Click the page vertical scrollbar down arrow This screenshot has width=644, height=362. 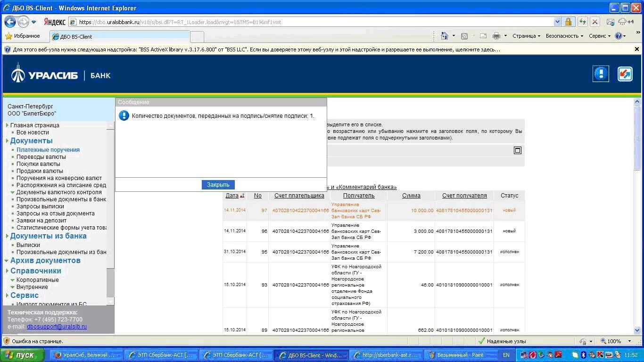coord(637,330)
